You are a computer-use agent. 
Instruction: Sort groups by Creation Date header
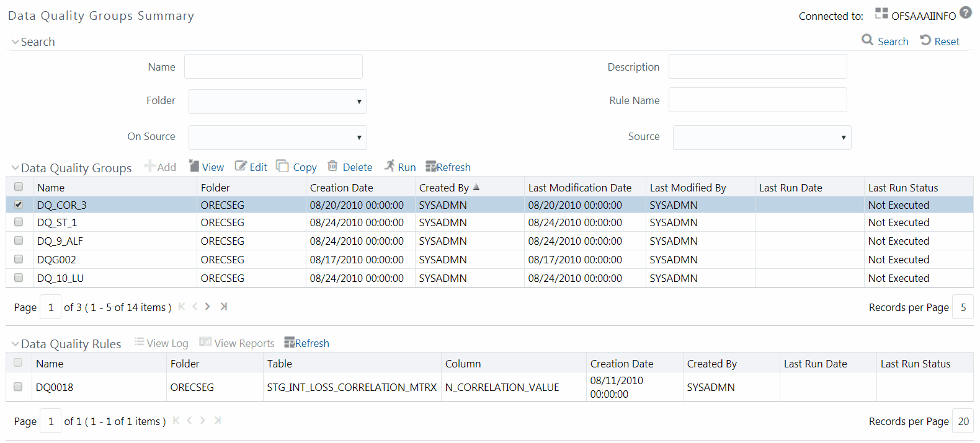pos(342,188)
